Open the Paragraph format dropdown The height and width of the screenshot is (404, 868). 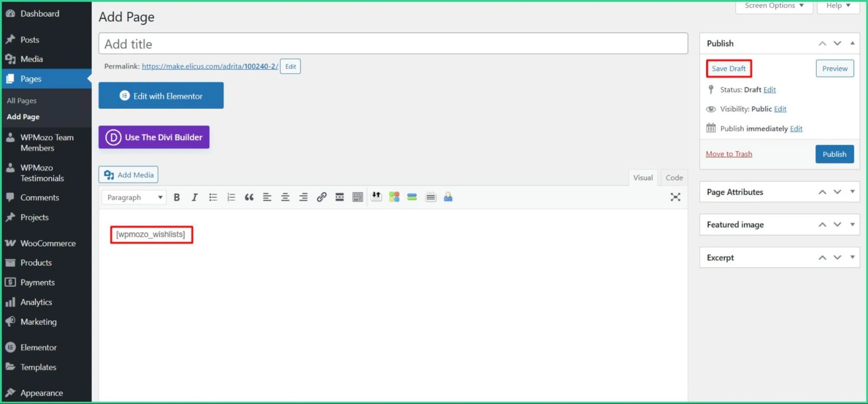(134, 197)
